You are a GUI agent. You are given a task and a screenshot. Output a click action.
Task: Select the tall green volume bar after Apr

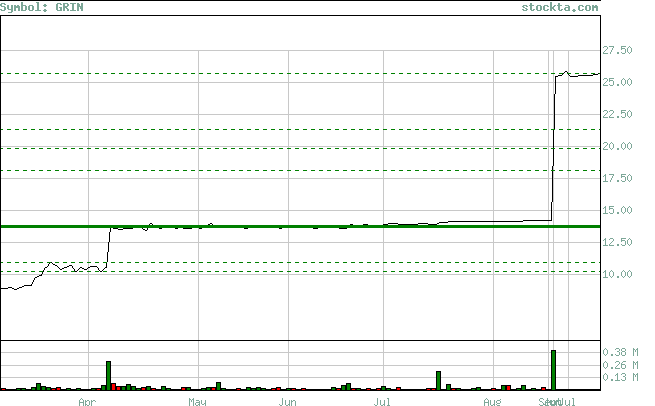pyautogui.click(x=109, y=376)
